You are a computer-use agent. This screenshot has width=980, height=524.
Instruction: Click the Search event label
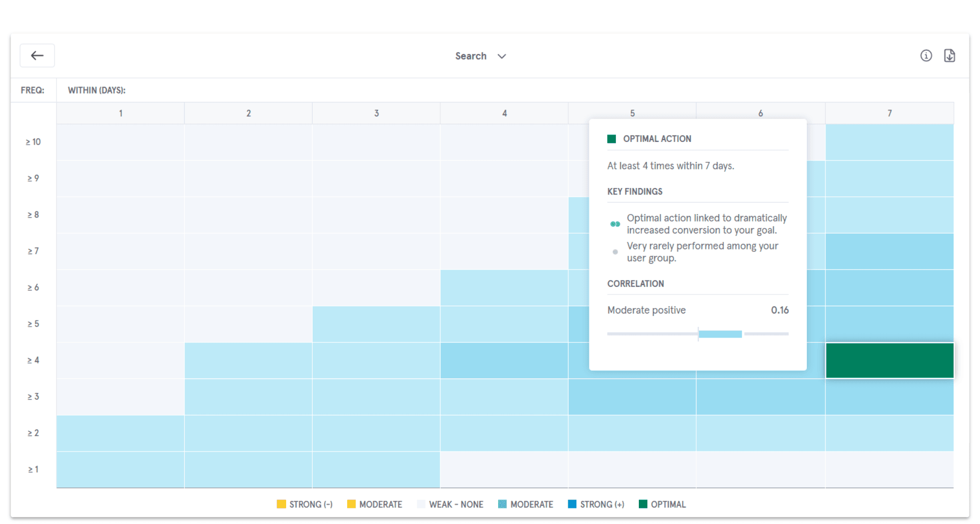[x=470, y=56]
